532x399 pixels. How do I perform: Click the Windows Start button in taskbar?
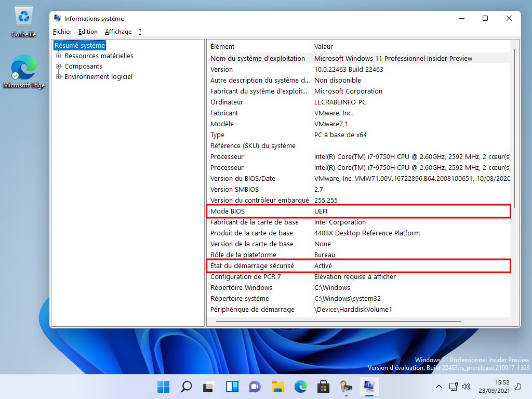[163, 387]
